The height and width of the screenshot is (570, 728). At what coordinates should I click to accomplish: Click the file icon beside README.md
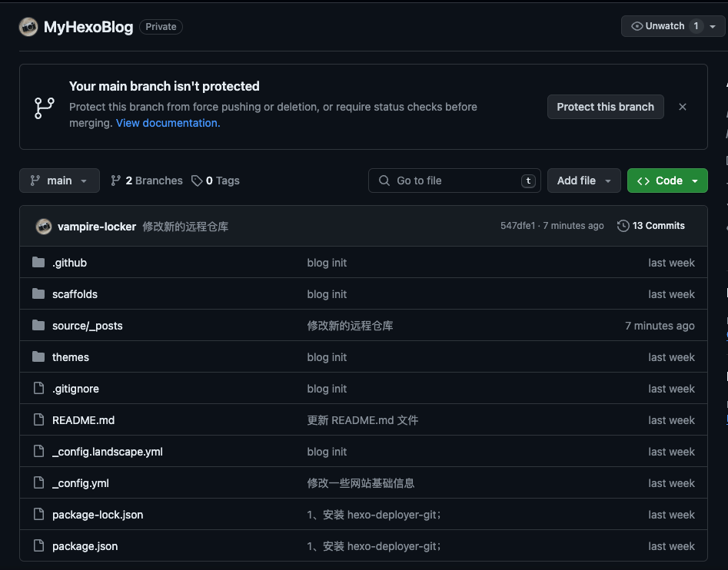[x=39, y=419]
